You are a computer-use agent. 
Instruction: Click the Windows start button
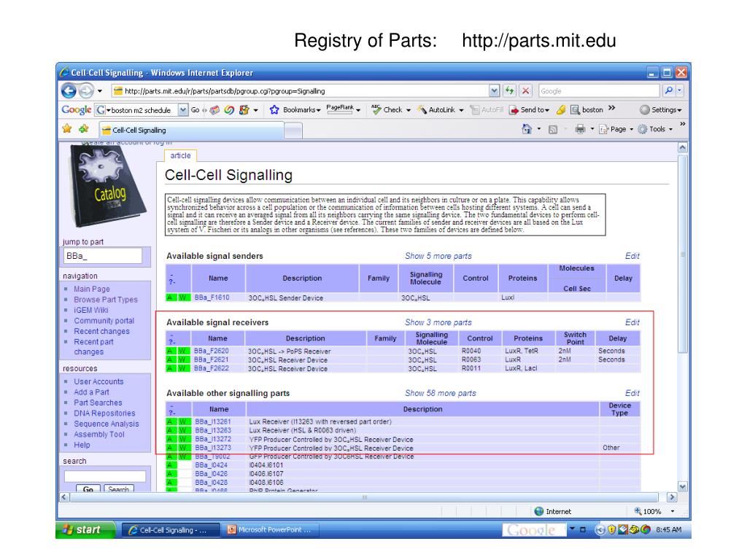(x=85, y=529)
